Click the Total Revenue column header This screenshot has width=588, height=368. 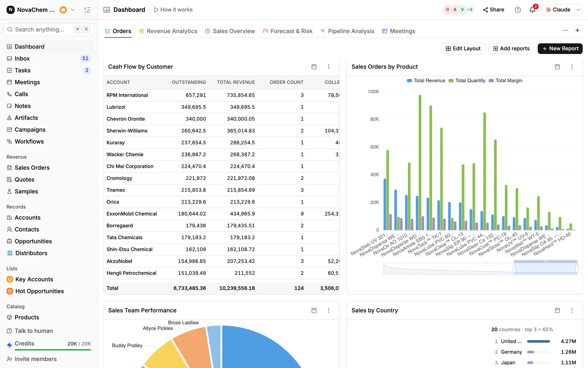[x=236, y=82]
